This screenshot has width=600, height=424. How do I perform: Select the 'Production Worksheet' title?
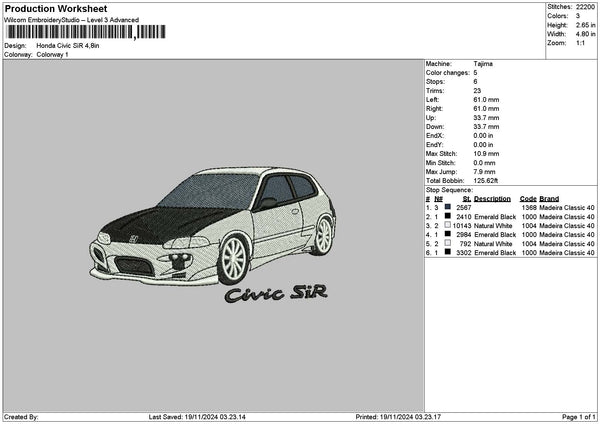56,9
